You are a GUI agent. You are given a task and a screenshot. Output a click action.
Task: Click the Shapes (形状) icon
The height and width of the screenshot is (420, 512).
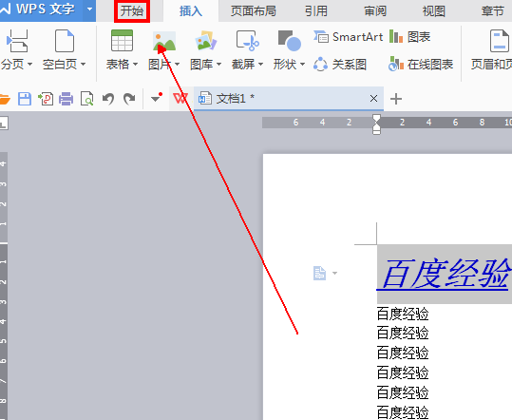(x=290, y=41)
